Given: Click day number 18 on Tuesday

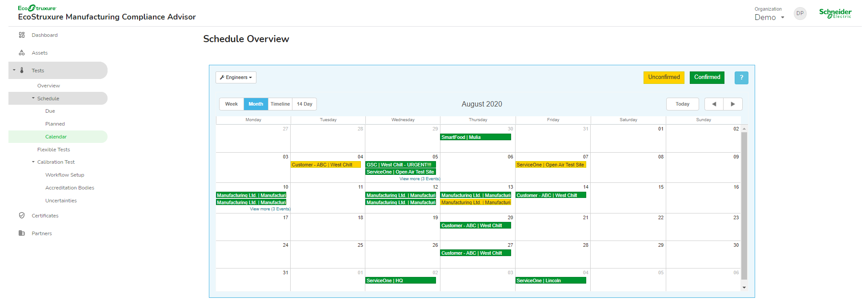Looking at the screenshot, I should coord(360,217).
